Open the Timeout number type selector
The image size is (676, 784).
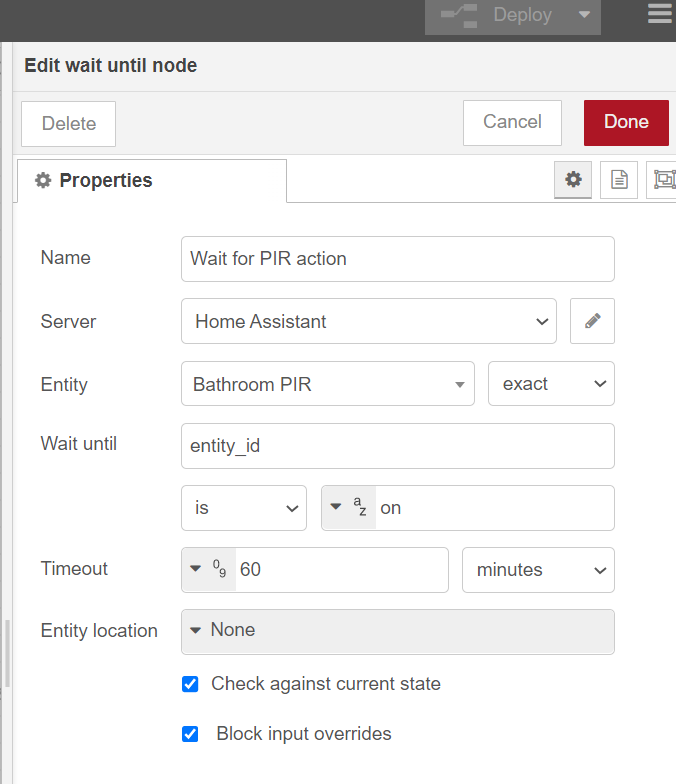pos(208,569)
